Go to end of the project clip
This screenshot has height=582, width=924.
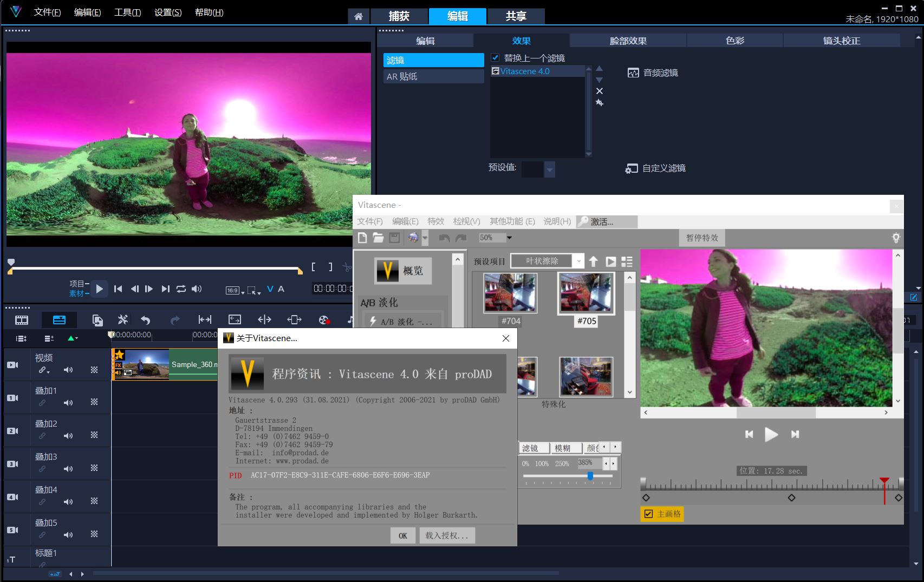coord(165,289)
